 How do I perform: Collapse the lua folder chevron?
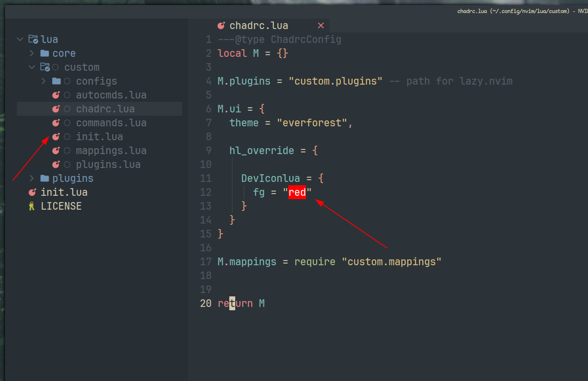[20, 40]
